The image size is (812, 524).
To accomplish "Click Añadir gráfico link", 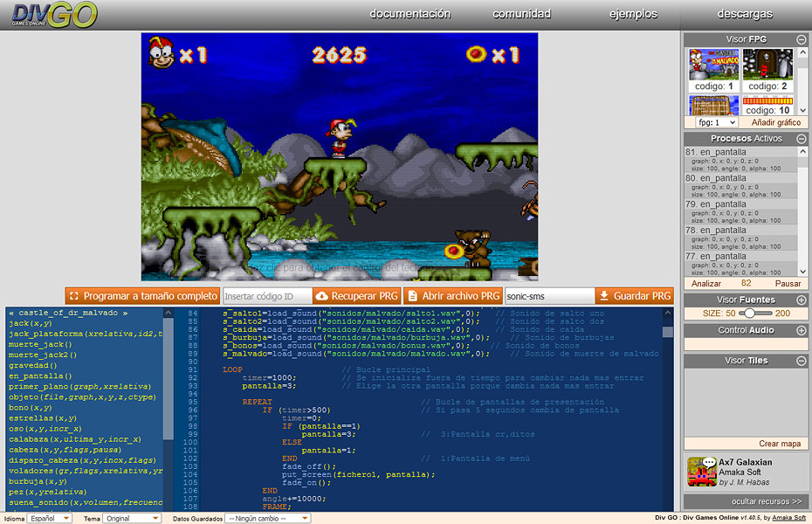I will (775, 123).
